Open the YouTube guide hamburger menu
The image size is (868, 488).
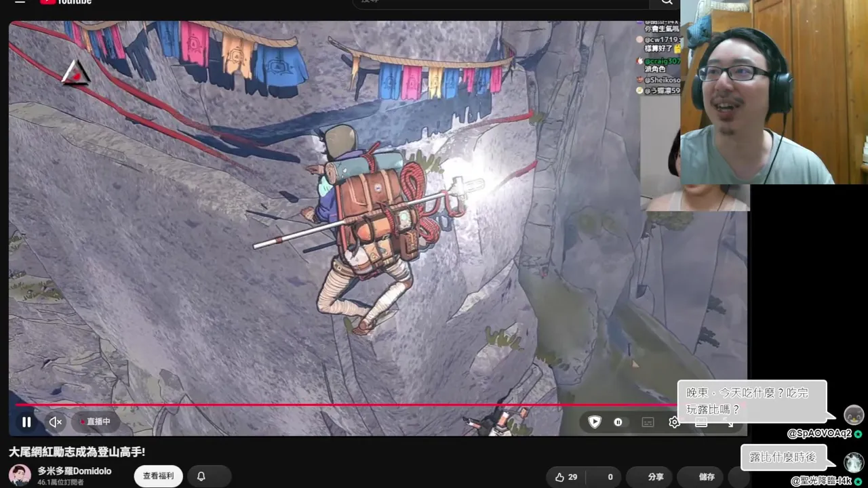tap(20, 2)
